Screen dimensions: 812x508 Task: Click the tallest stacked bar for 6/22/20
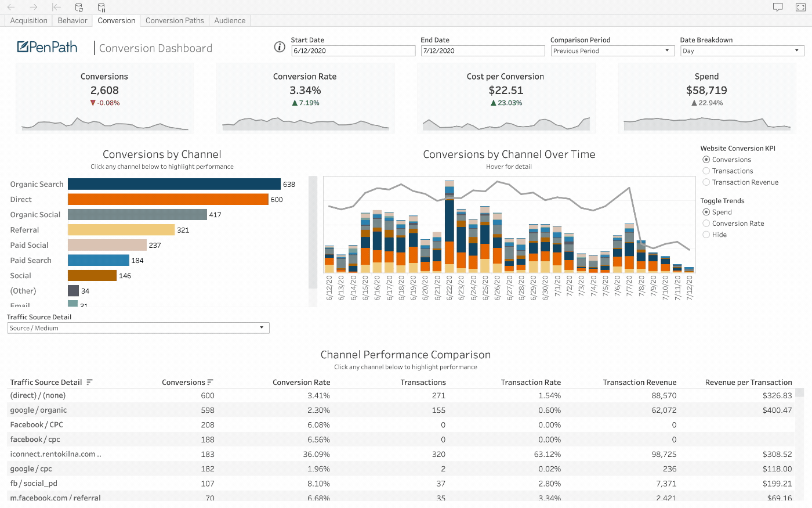point(449,226)
